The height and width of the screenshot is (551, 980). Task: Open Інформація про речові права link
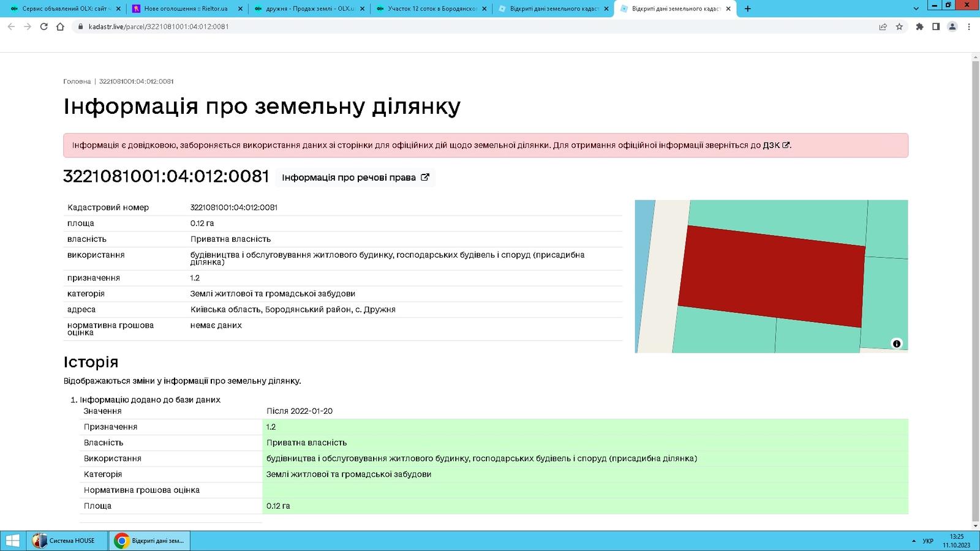click(355, 178)
